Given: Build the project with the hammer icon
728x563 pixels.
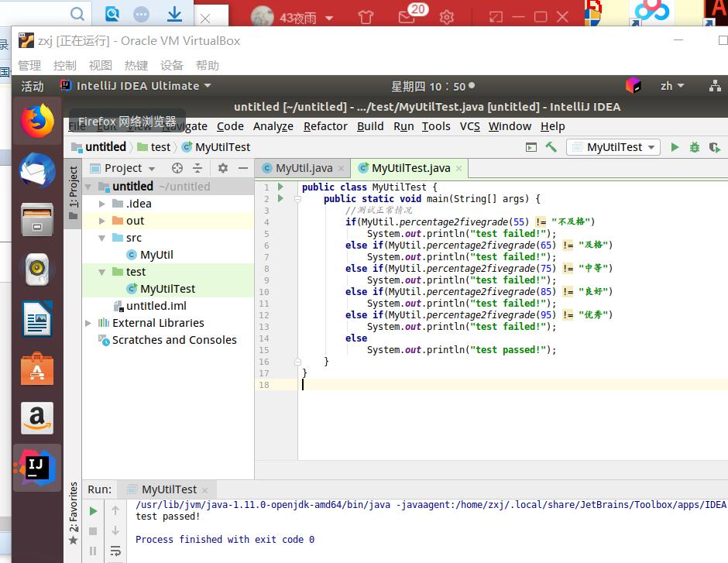Looking at the screenshot, I should [x=551, y=147].
